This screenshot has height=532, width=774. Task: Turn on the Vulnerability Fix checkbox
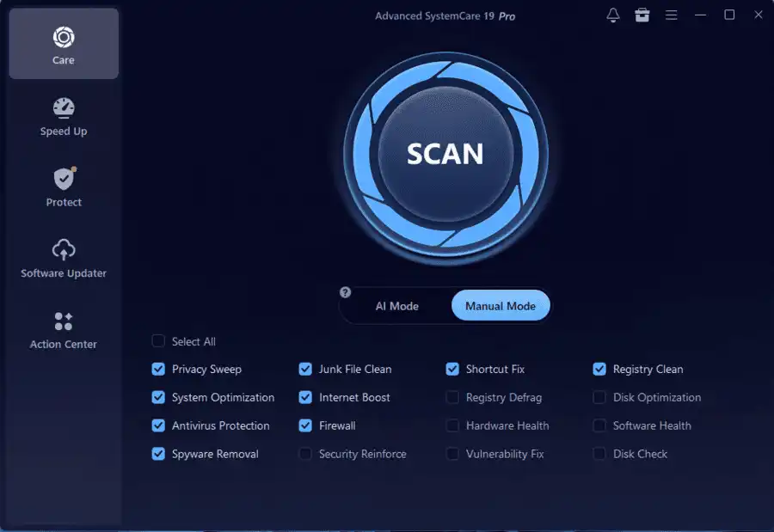point(452,454)
